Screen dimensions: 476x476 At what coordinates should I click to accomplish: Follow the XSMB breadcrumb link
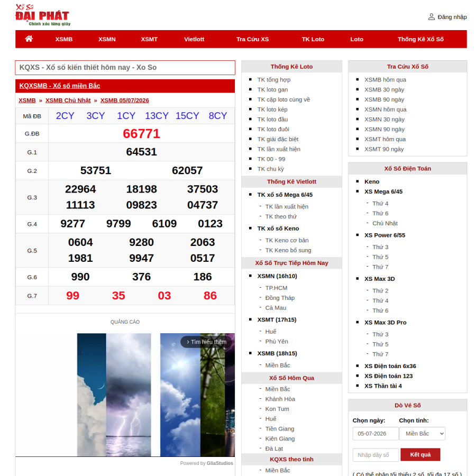pos(27,100)
